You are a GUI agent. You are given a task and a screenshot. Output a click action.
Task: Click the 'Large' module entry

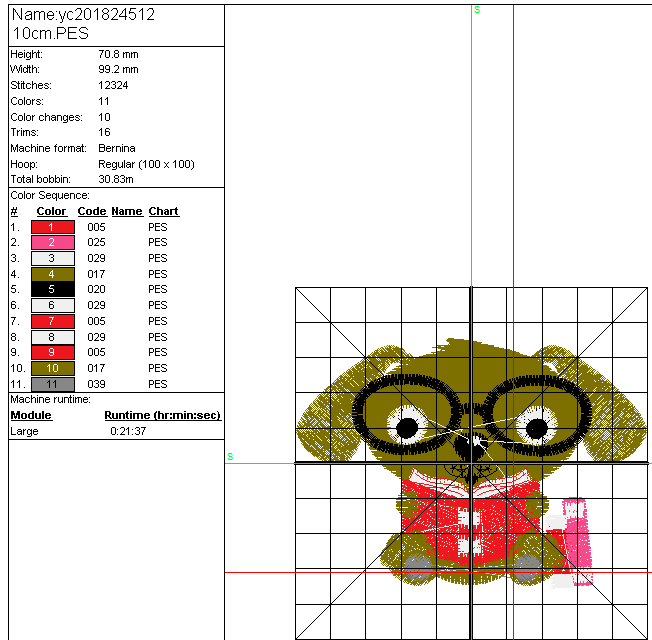(24, 431)
